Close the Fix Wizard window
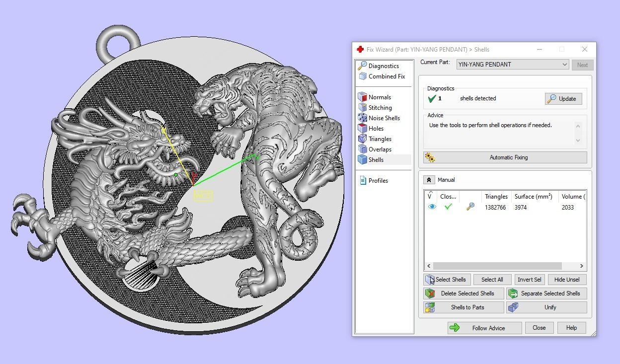Screen dimensions: 620x364 click(x=584, y=49)
